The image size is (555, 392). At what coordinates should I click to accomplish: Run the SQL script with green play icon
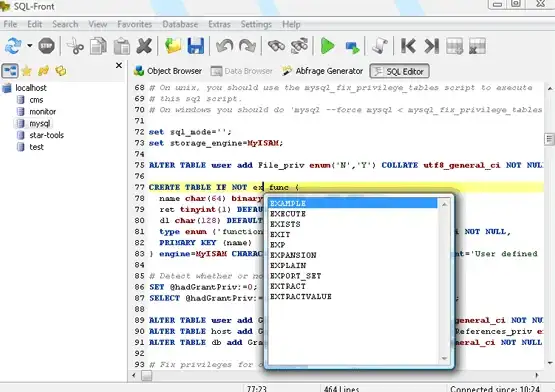click(327, 46)
